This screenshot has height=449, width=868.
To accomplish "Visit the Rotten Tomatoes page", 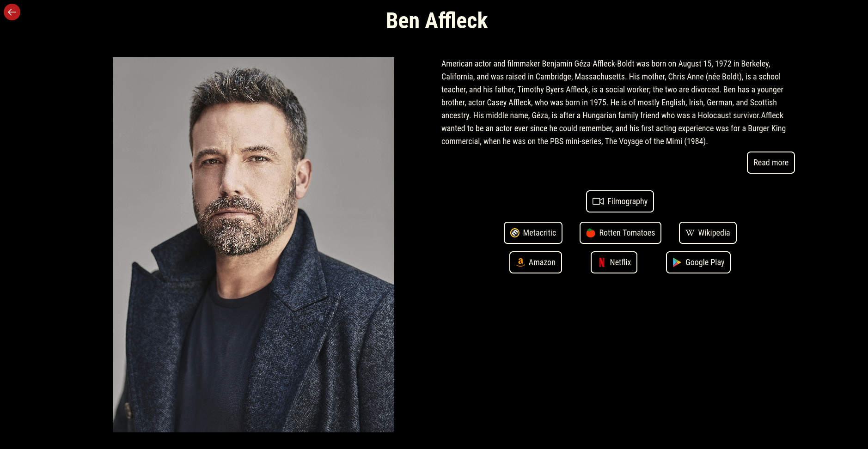I will [620, 233].
